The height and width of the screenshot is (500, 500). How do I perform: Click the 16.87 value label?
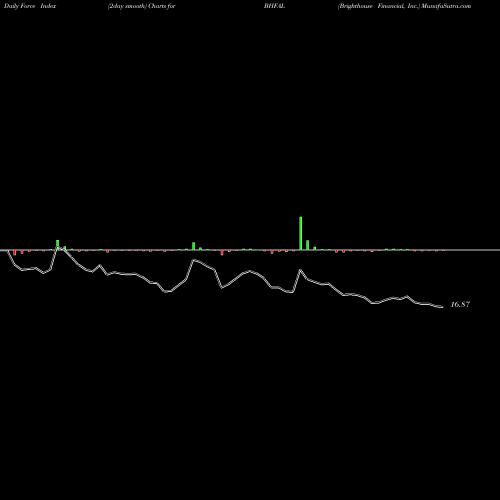tap(460, 304)
